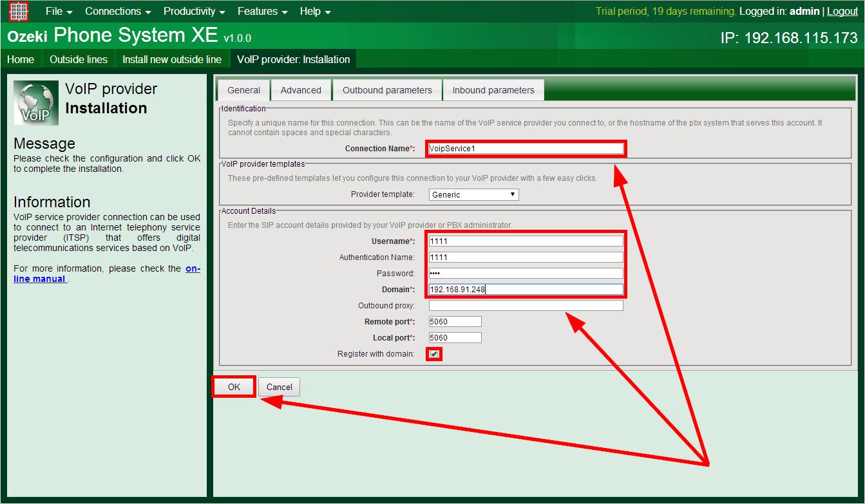
Task: Select VoIP provider: Installation breadcrumb
Action: tap(294, 59)
